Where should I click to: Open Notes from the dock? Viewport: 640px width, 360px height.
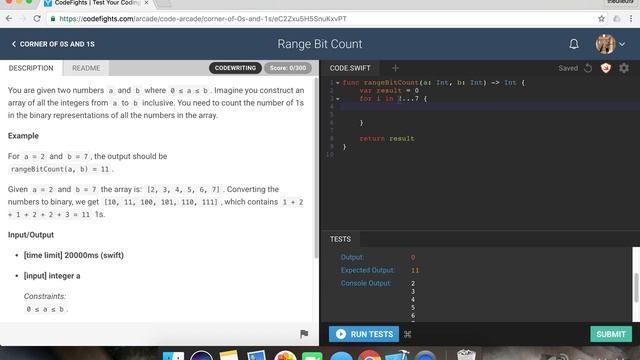(x=229, y=356)
